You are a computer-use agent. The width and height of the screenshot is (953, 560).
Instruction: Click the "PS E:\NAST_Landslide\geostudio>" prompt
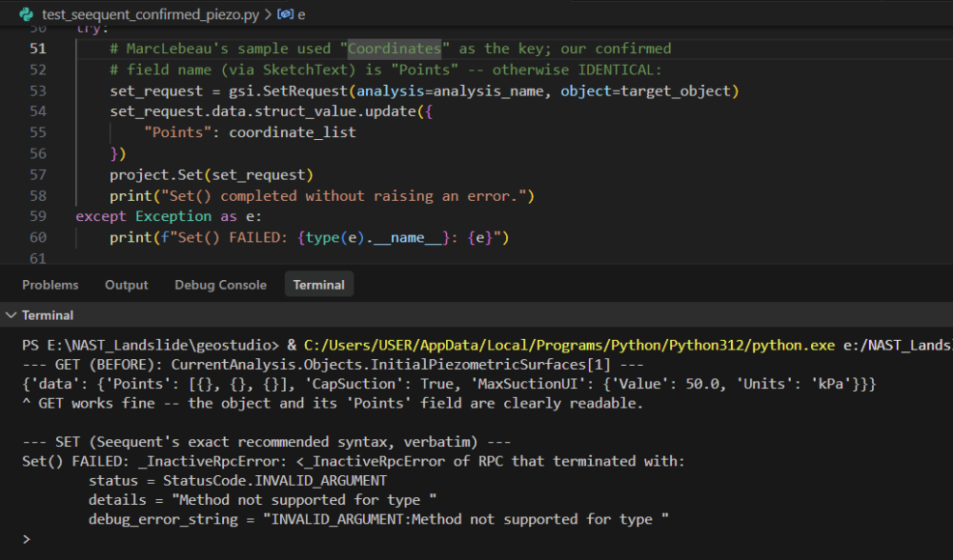[151, 346]
